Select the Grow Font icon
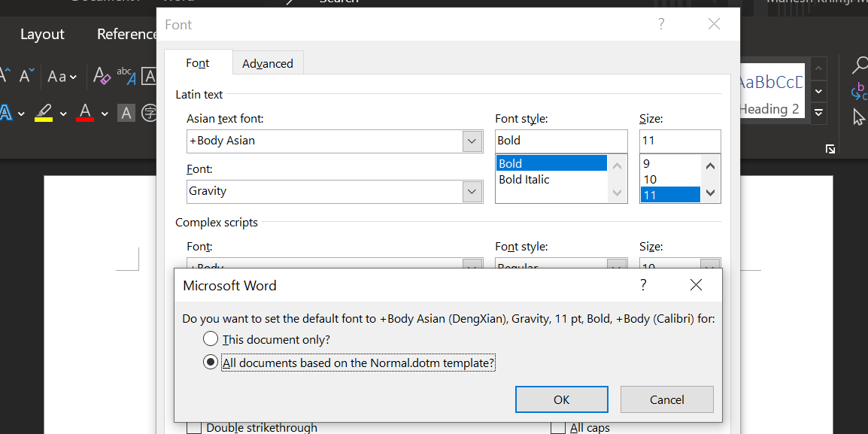This screenshot has width=868, height=434. pyautogui.click(x=5, y=75)
